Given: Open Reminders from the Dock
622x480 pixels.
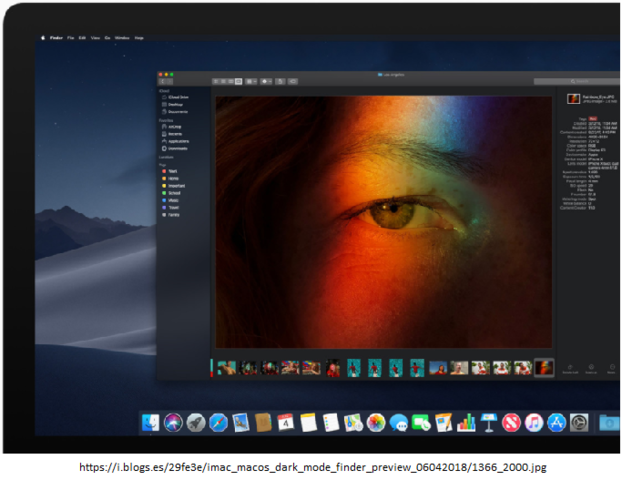Looking at the screenshot, I should [331, 422].
